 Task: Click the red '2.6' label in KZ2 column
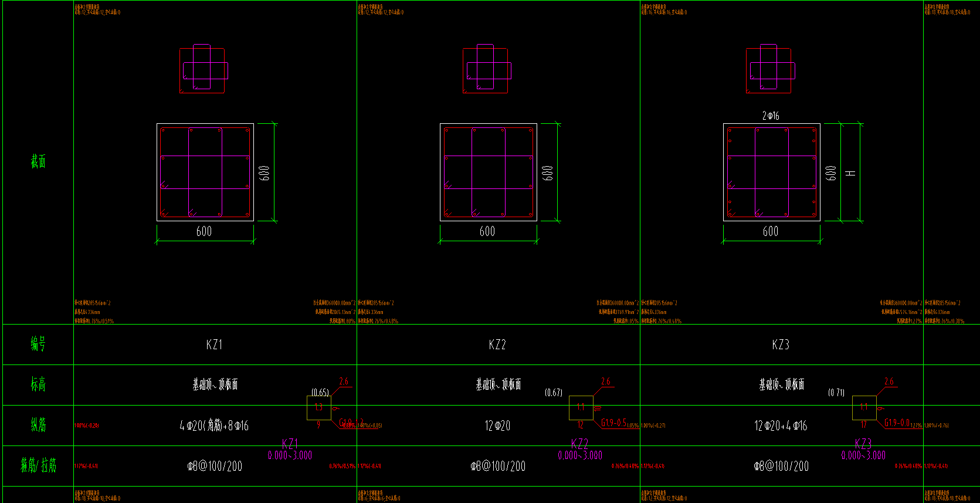606,382
